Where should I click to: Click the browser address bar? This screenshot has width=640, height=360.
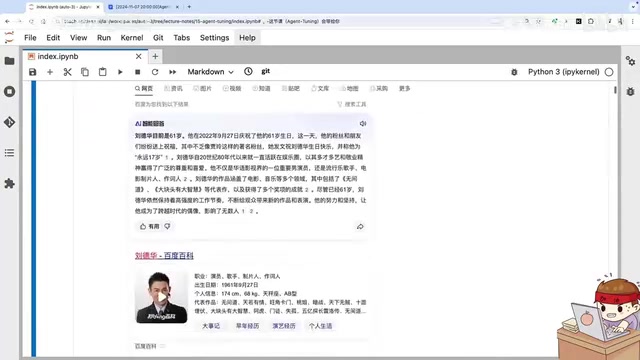pyautogui.click(x=286, y=21)
